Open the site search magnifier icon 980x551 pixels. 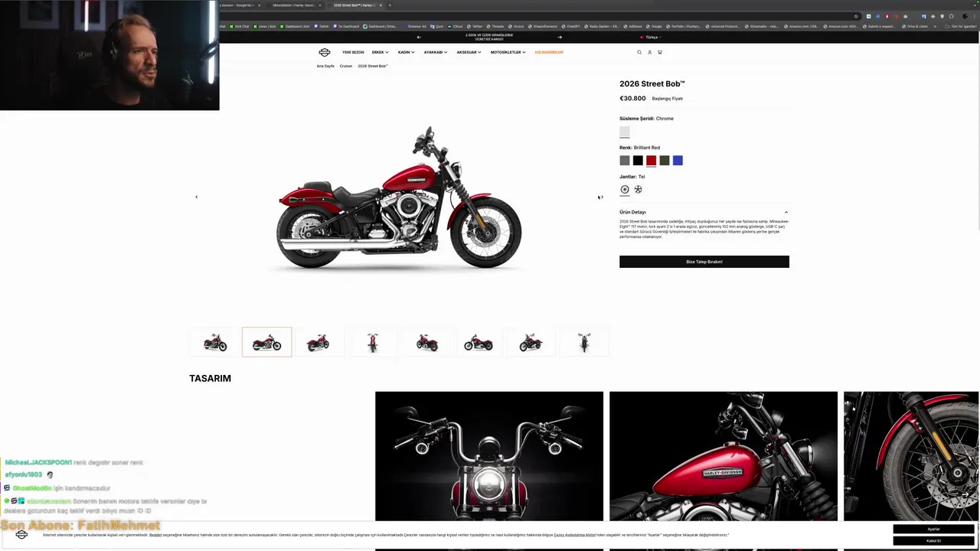point(639,52)
